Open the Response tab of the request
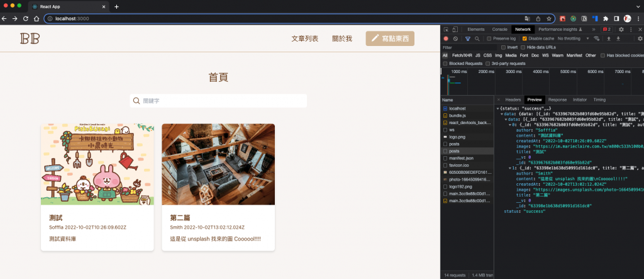The width and height of the screenshot is (644, 279). tap(557, 100)
